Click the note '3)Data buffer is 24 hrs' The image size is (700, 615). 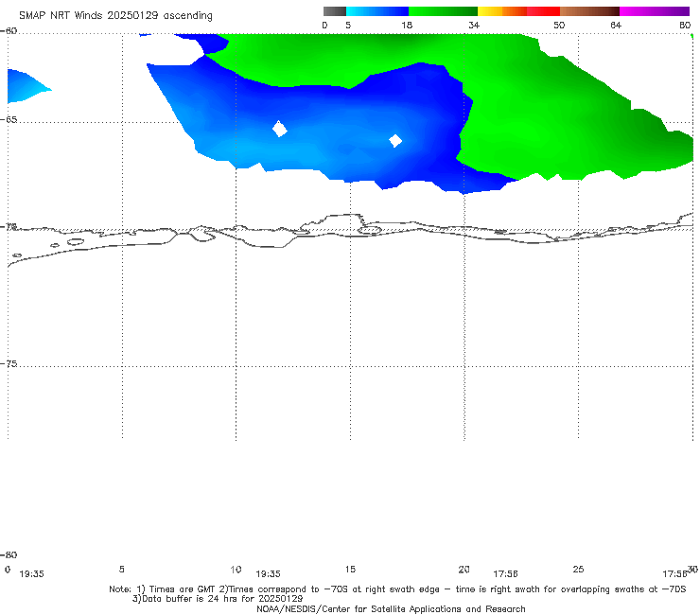[x=218, y=599]
